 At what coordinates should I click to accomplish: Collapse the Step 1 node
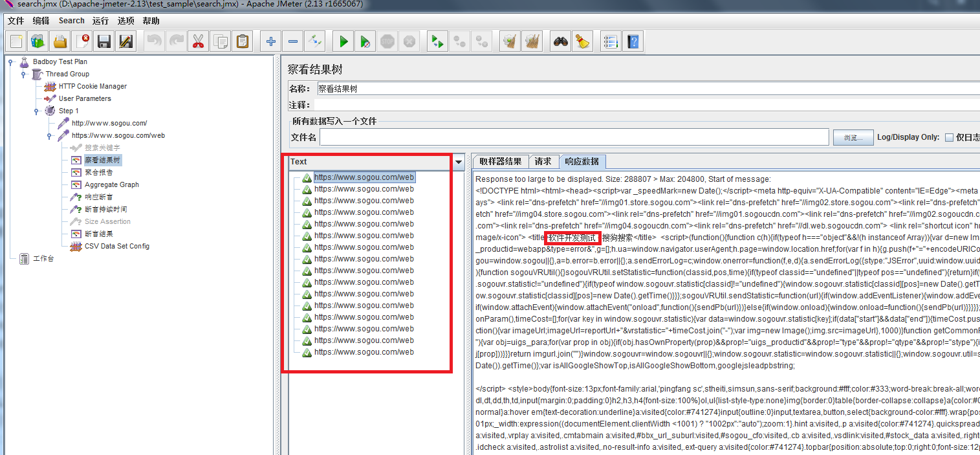[37, 111]
